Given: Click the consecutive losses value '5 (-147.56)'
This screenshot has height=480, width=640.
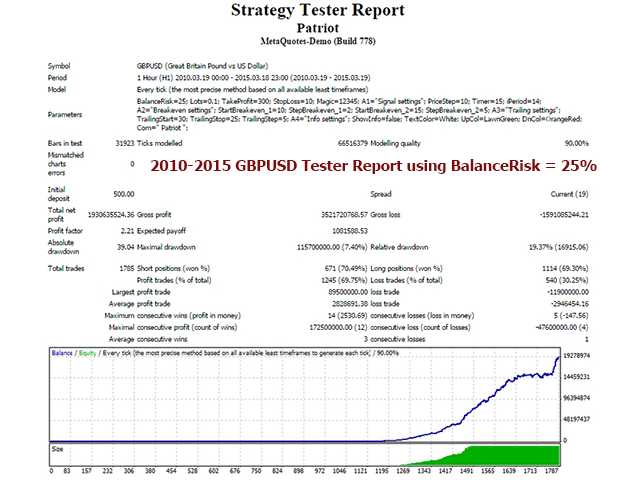Looking at the screenshot, I should (x=571, y=316).
